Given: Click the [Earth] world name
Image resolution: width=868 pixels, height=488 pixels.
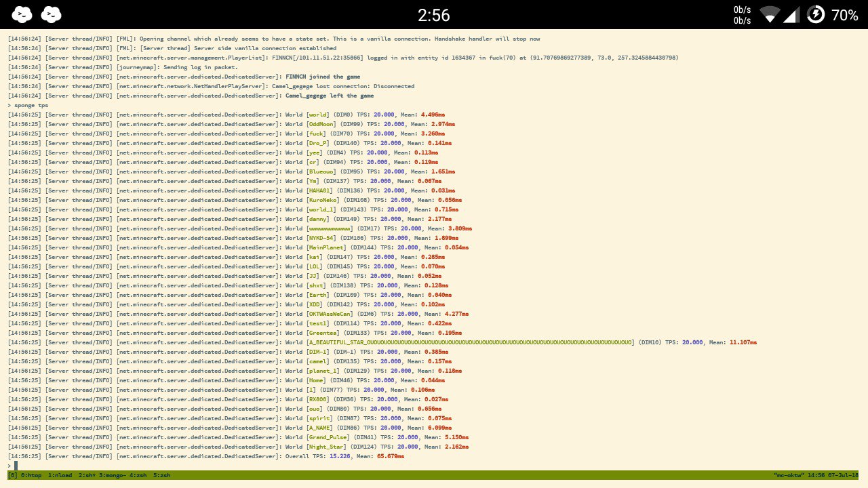Looking at the screenshot, I should coord(319,295).
